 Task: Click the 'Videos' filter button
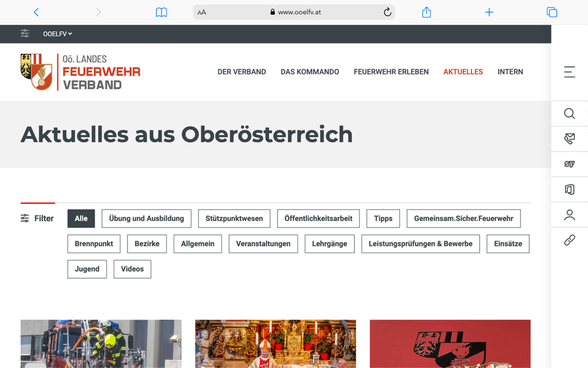pyautogui.click(x=132, y=269)
